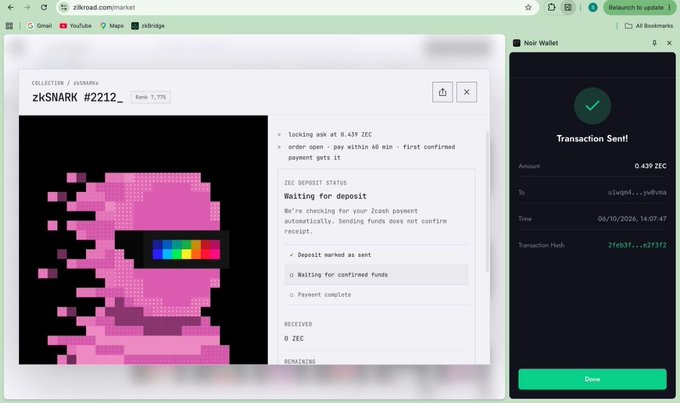Click the '0 ZEC' received value
The image size is (680, 403).
click(294, 338)
